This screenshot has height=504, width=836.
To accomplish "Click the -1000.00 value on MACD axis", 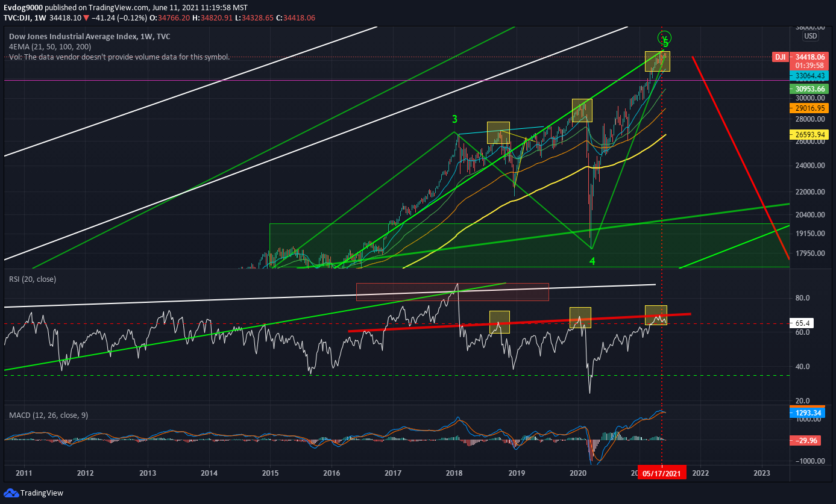I will [x=809, y=461].
